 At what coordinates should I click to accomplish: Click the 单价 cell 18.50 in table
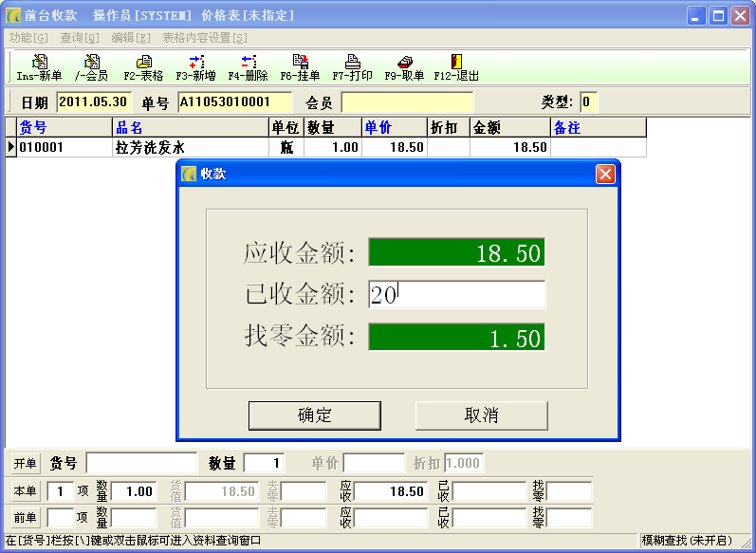(x=395, y=147)
